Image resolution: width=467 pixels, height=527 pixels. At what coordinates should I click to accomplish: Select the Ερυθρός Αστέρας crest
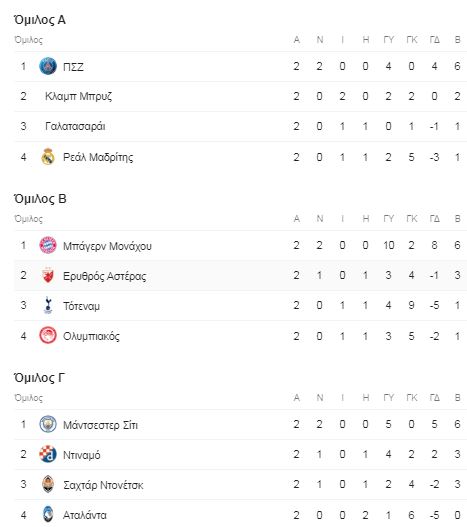48,276
